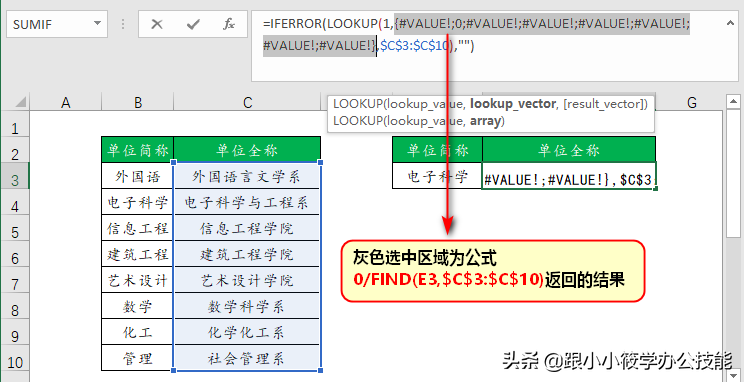Click [result_vector] in the LOOKUP tooltip
Screen dimensions: 744x382
pos(605,104)
